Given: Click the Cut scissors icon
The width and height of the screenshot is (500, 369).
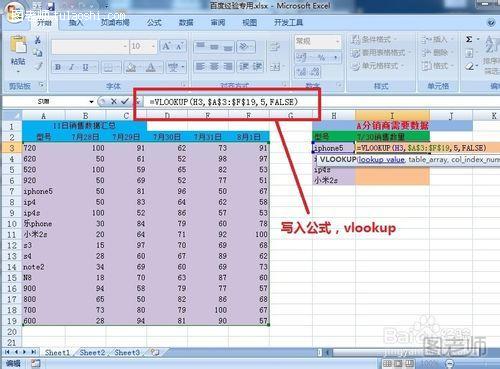Looking at the screenshot, I should point(38,40).
